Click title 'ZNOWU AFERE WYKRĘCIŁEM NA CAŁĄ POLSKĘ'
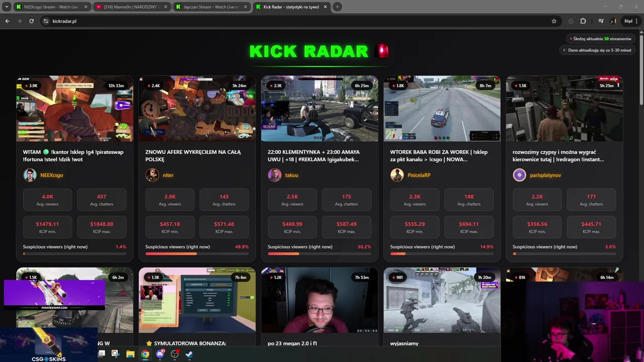Screen dimensions: 644x362 click(x=193, y=155)
